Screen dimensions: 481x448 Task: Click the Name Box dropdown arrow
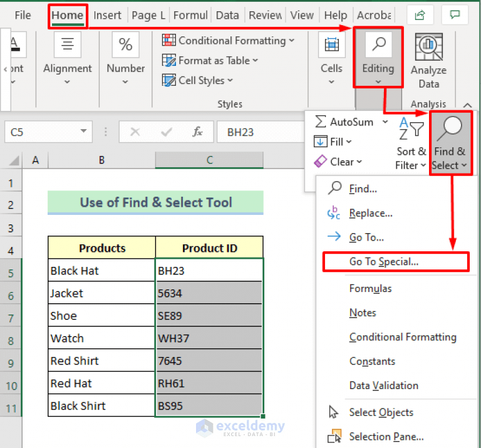[83, 131]
